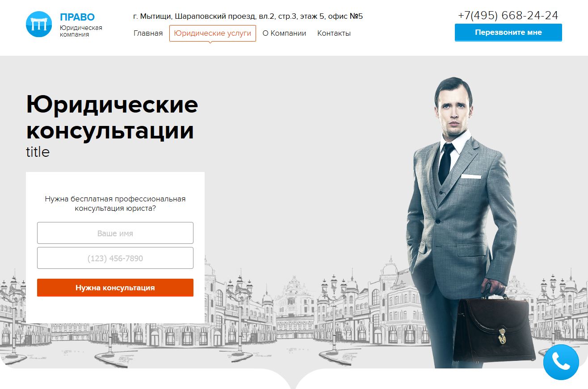
Task: Click the ПРАВО logo text
Action: pos(77,17)
